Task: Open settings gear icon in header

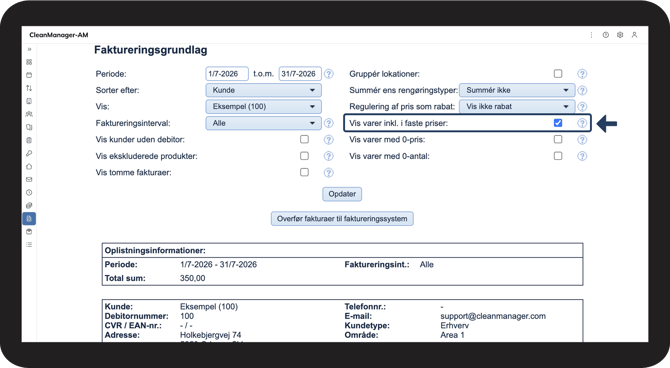Action: point(620,35)
